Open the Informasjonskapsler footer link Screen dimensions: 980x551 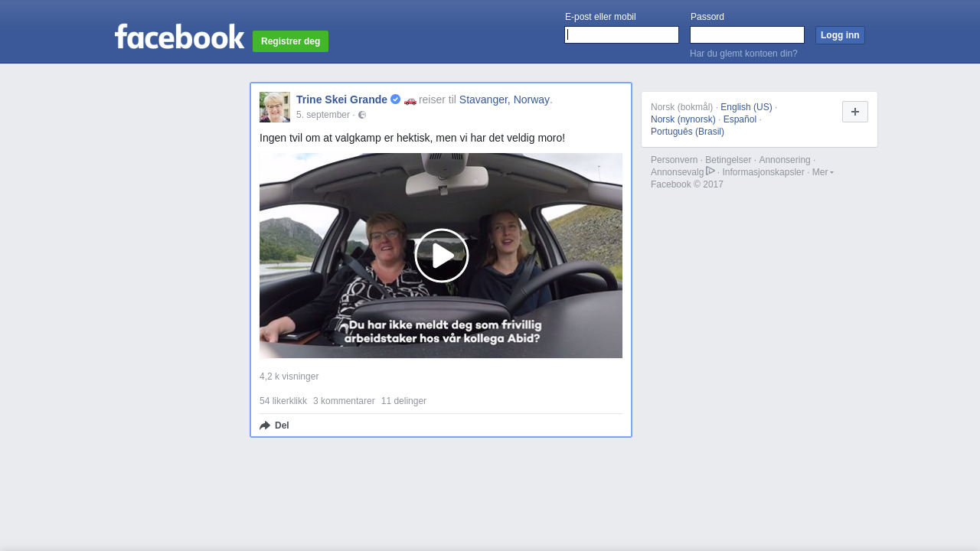click(x=763, y=172)
